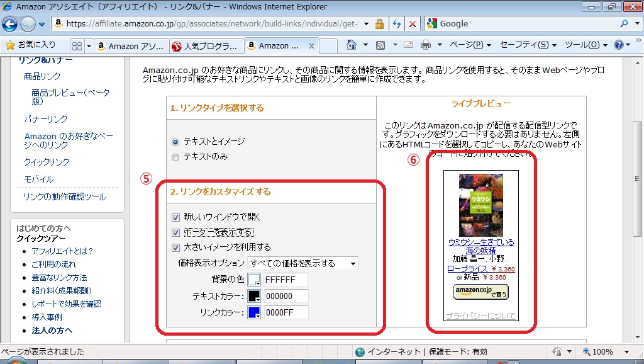Click the search magnifier icon
This screenshot has width=644, height=364.
click(625, 24)
